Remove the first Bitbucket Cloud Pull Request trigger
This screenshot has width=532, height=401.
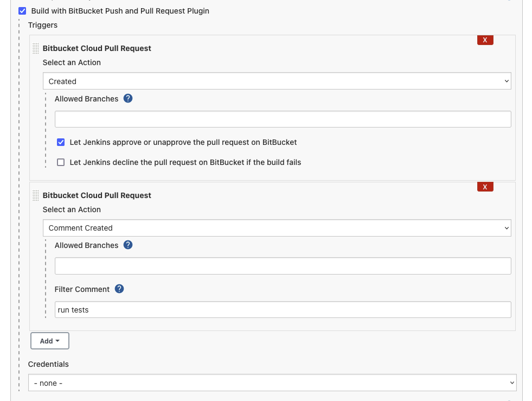(x=485, y=40)
